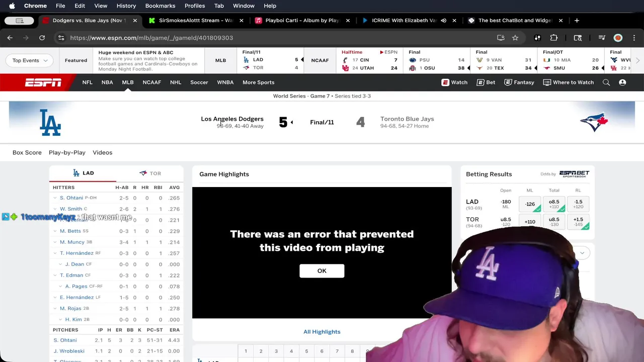644x362 pixels.
Task: Click the site information icon beside the URL
Action: [x=61, y=38]
